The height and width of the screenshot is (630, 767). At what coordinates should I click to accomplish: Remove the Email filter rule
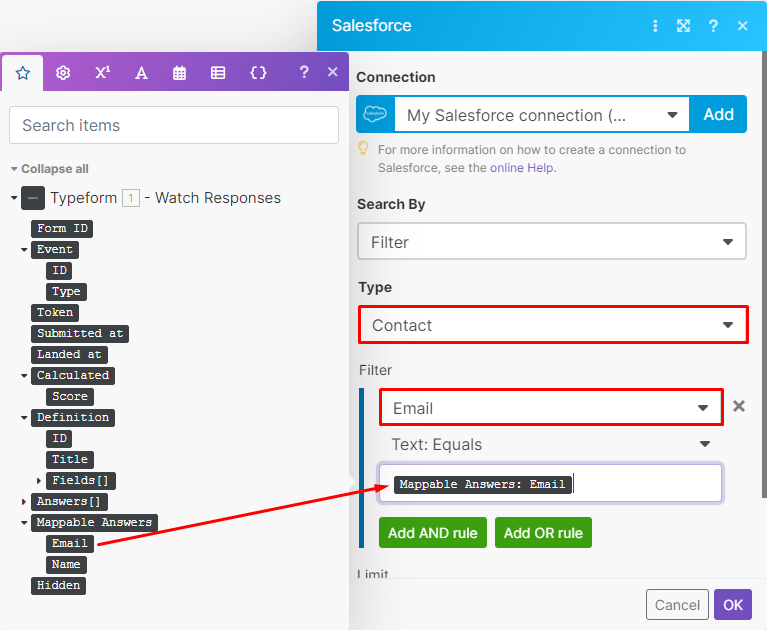739,406
